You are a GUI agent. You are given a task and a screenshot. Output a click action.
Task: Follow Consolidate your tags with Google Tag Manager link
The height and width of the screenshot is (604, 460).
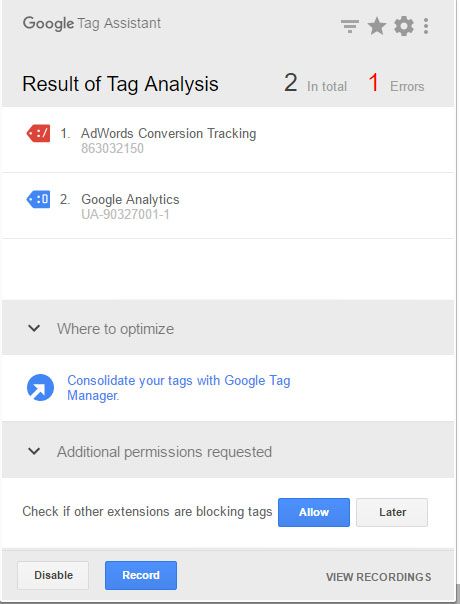pos(179,388)
